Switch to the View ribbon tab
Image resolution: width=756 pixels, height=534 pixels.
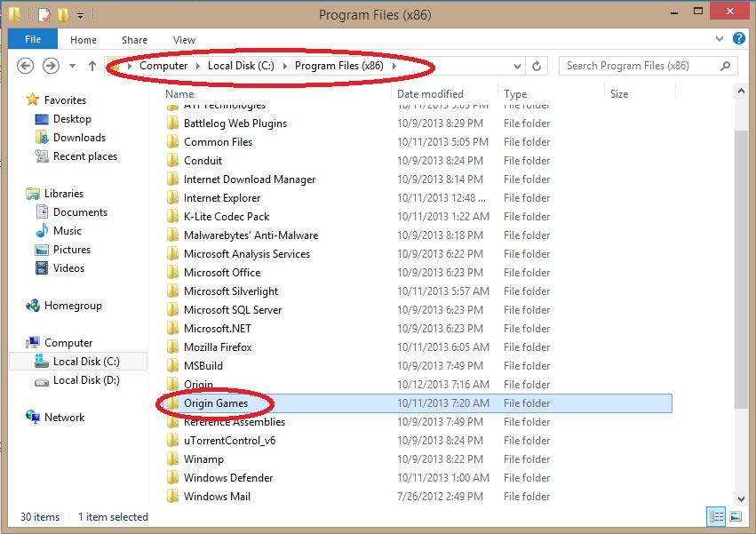184,40
